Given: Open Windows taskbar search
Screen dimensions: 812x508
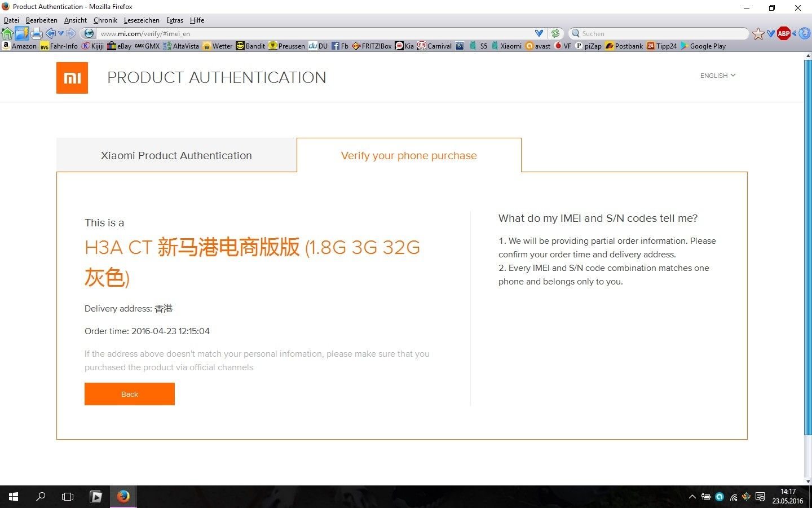Looking at the screenshot, I should click(x=41, y=497).
